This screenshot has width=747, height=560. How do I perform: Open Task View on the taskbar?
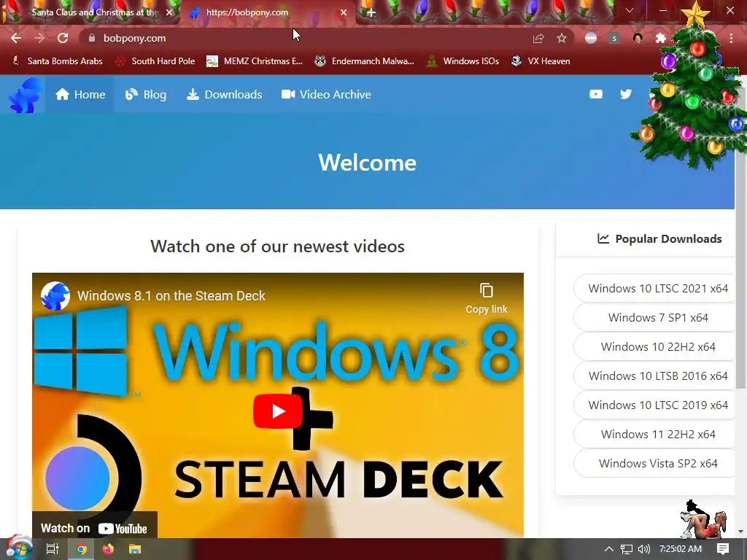coord(52,549)
